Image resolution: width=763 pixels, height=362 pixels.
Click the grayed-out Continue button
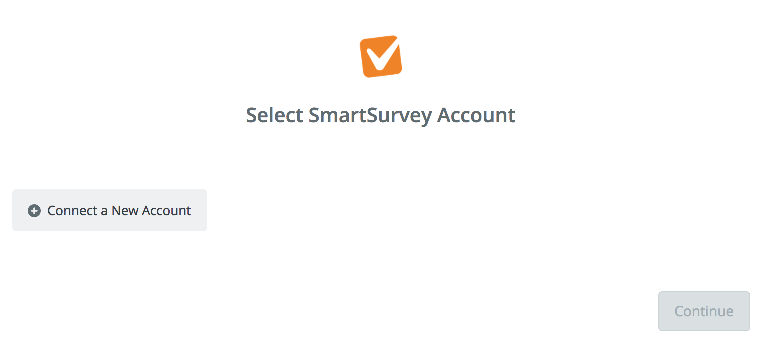(704, 311)
